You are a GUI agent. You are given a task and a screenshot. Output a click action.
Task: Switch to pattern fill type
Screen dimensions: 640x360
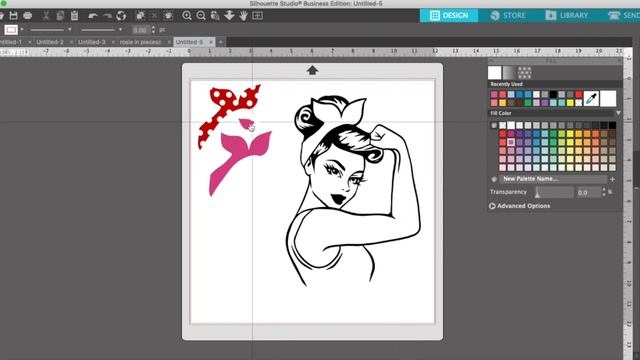pos(524,73)
